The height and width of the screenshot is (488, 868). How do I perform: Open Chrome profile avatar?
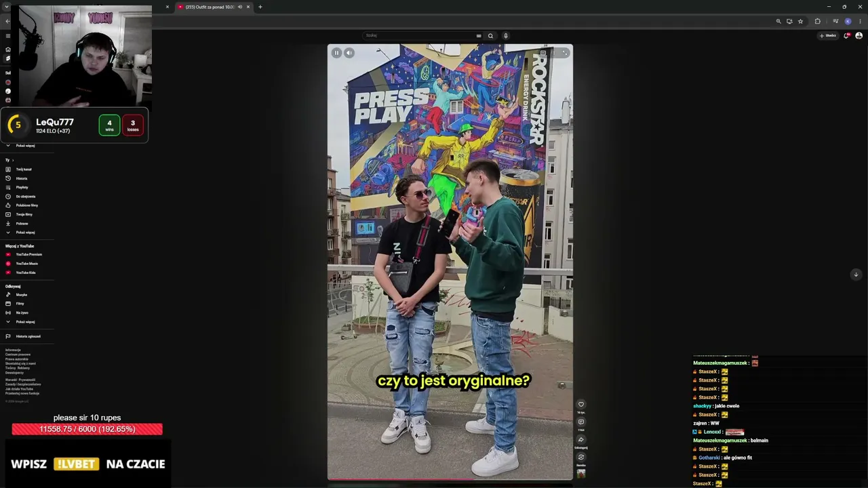(x=848, y=22)
